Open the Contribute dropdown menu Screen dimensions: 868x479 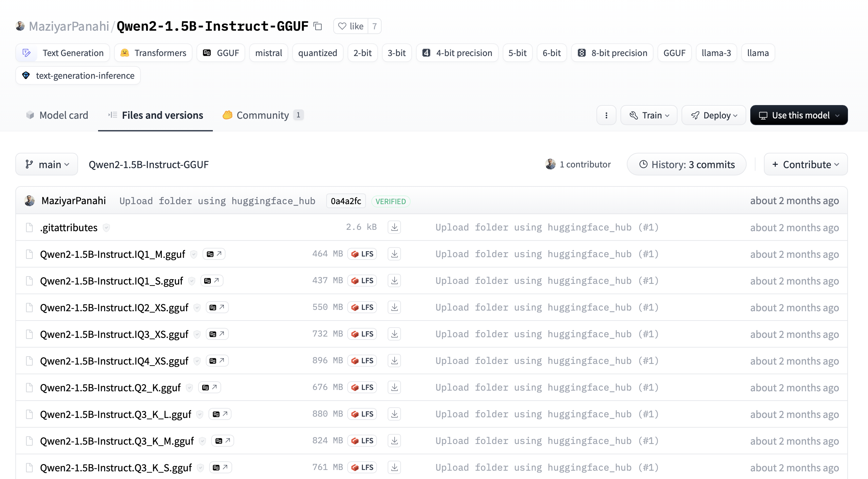click(x=805, y=164)
